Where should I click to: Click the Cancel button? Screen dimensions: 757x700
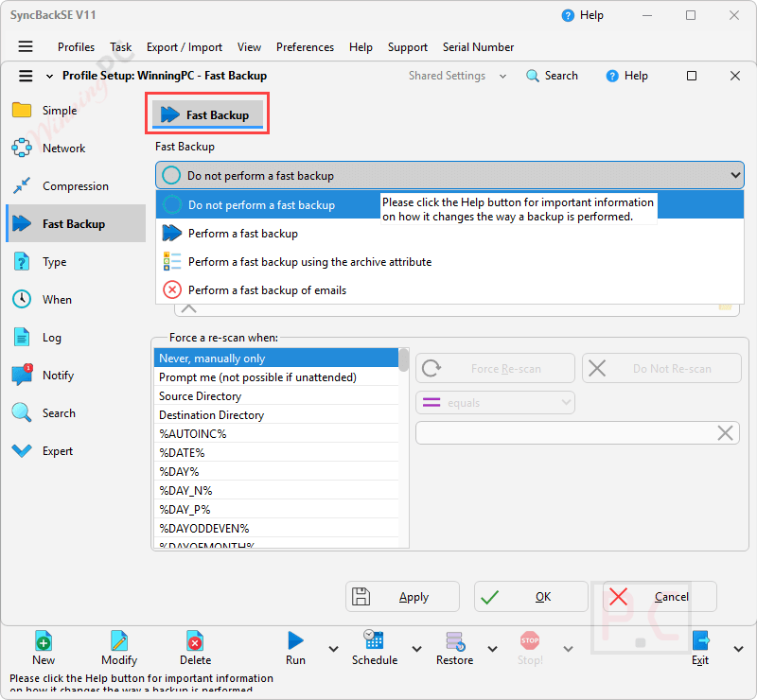point(660,597)
